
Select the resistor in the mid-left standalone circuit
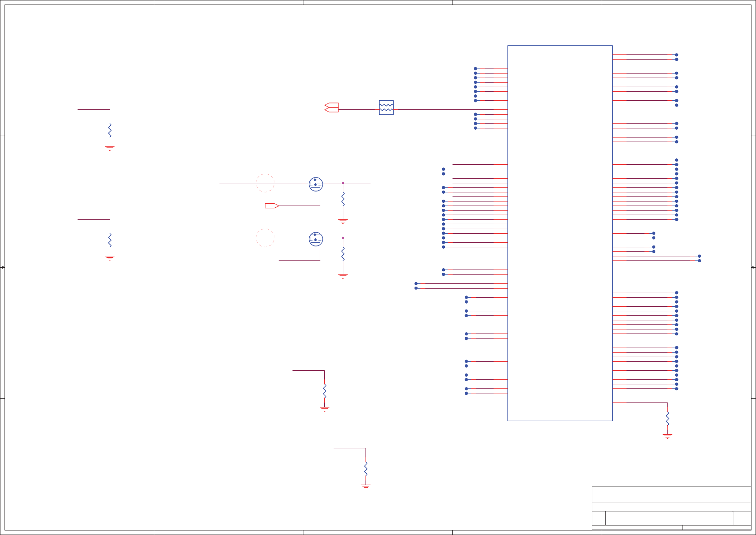point(110,240)
